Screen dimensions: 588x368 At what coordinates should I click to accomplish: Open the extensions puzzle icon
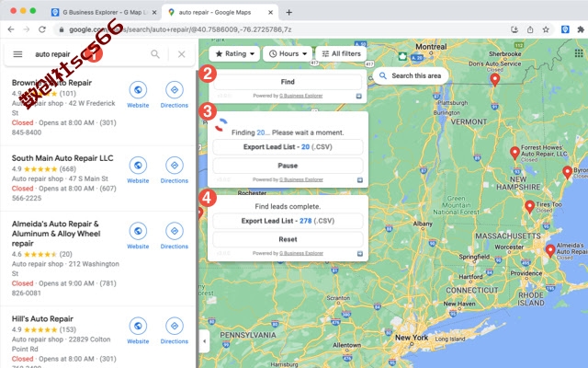(581, 29)
